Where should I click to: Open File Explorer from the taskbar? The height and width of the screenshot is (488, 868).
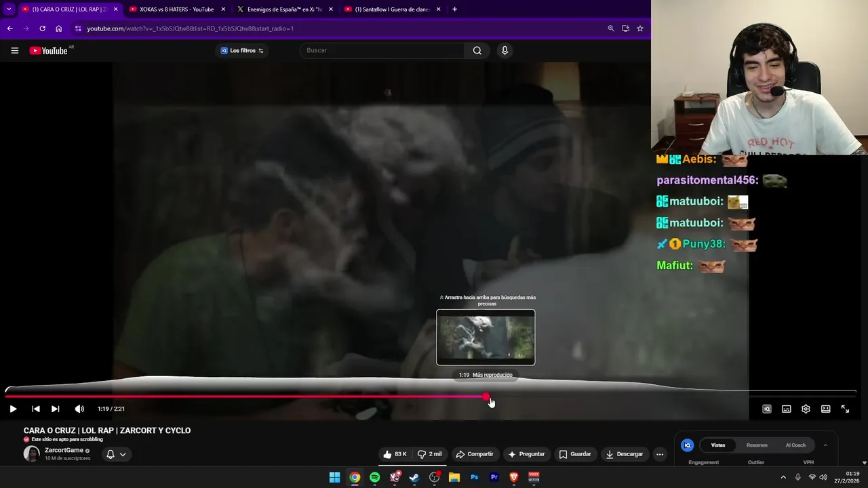click(x=454, y=477)
